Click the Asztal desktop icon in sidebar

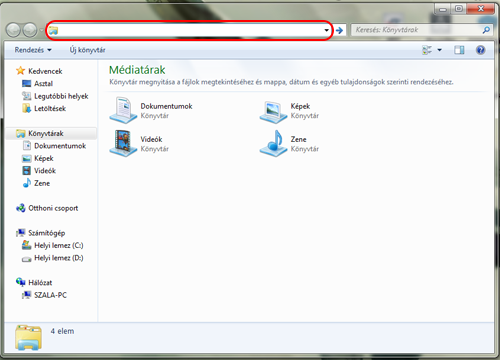point(26,83)
